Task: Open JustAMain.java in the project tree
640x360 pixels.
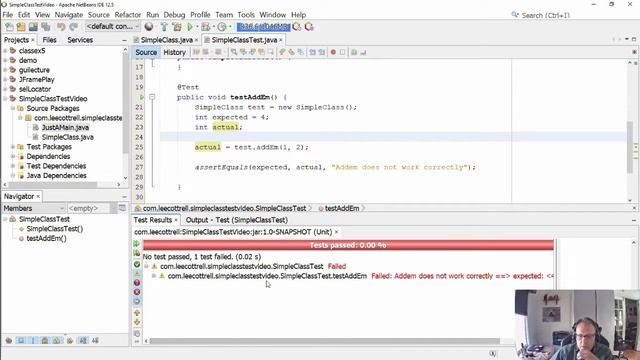Action: (x=65, y=128)
